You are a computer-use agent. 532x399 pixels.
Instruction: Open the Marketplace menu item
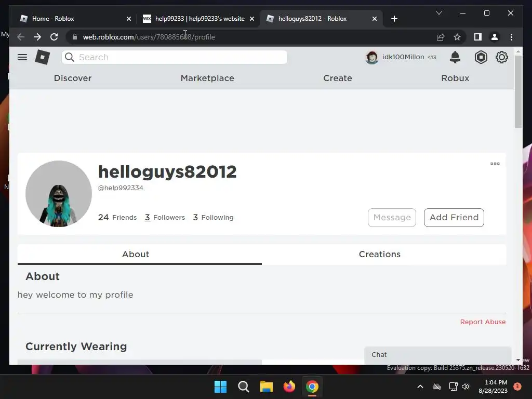pyautogui.click(x=207, y=78)
